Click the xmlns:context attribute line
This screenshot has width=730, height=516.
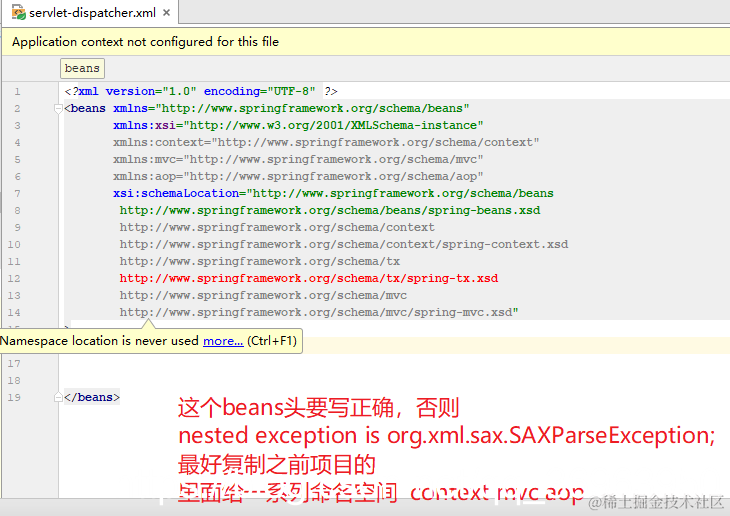(x=326, y=143)
